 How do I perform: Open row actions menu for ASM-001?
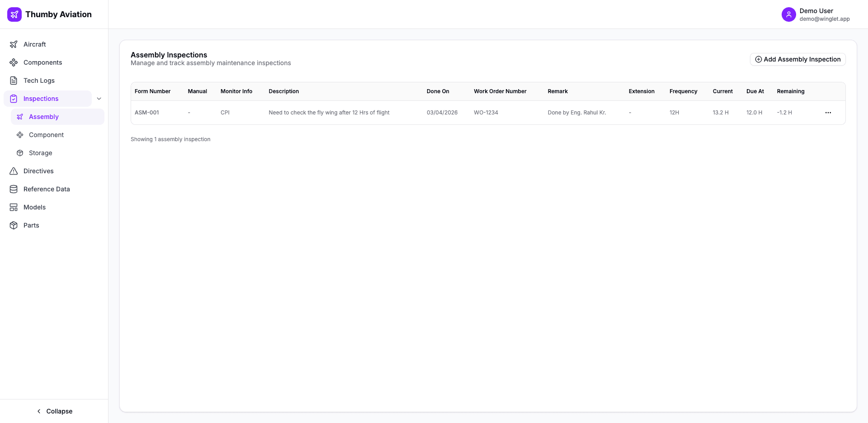point(828,113)
